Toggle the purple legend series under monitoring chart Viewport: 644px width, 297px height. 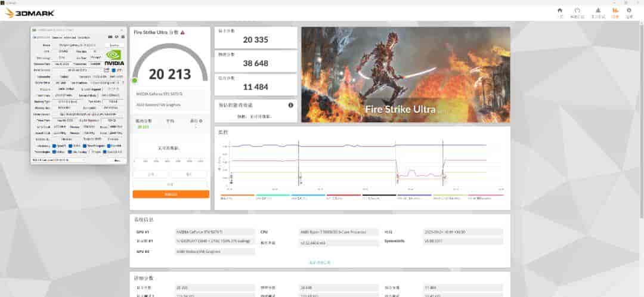click(x=414, y=197)
